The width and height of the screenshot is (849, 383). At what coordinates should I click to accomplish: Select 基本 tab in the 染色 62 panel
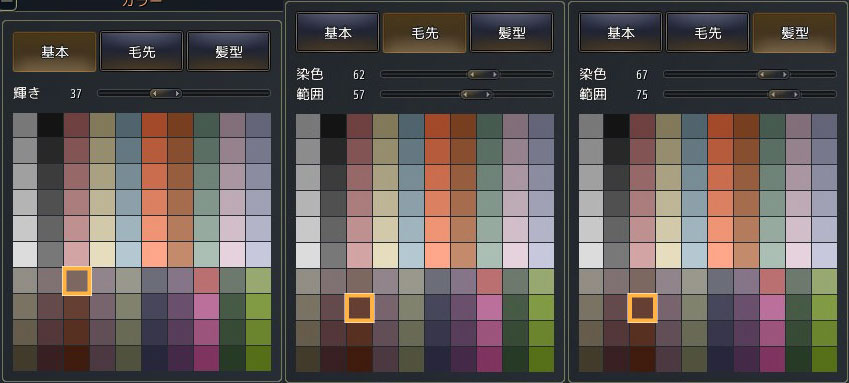(337, 33)
